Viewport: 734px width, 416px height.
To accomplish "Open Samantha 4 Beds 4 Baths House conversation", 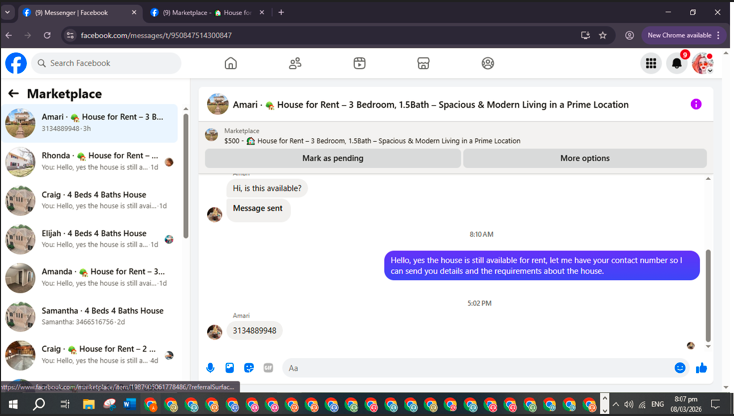I will 90,316.
